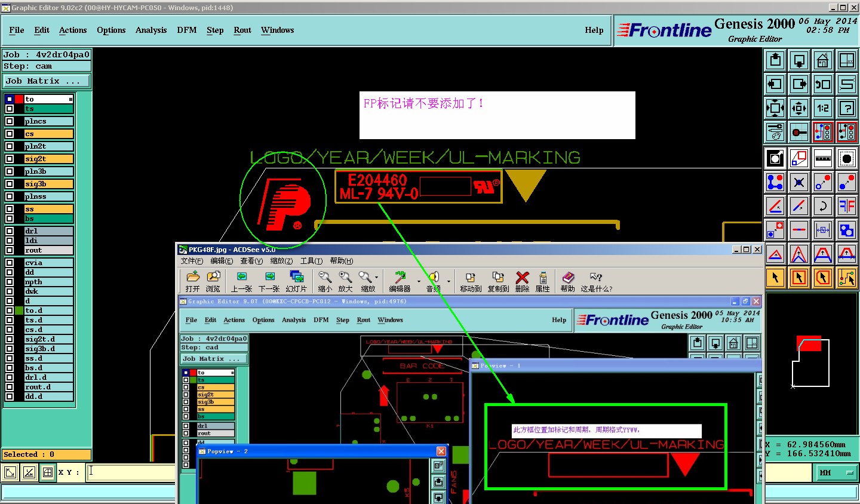Click ACDSee 这是什么? help button
Viewport: 860px width, 504px height.
tap(596, 281)
